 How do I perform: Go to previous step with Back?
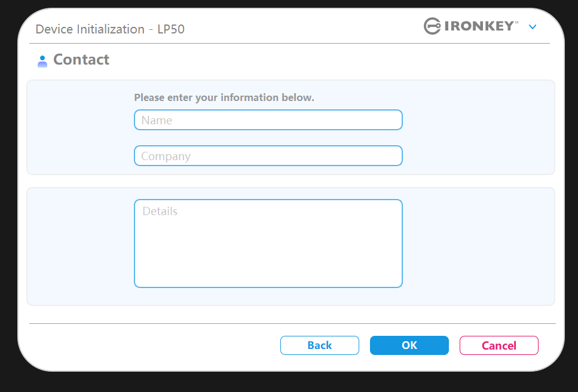[320, 345]
